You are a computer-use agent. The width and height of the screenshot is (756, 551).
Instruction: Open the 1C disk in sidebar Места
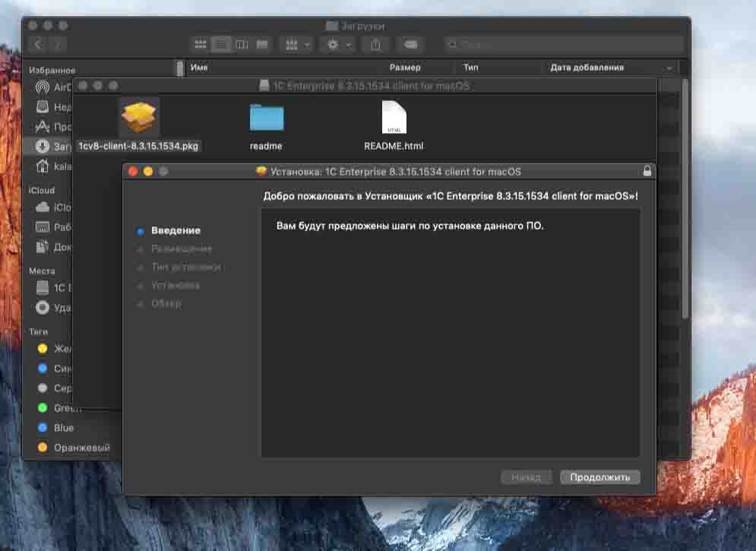(x=53, y=288)
